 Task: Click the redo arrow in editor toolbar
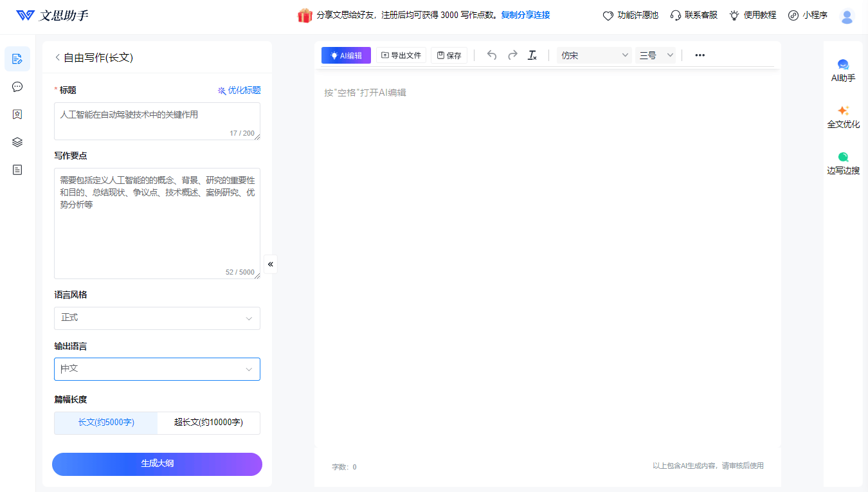coord(512,55)
